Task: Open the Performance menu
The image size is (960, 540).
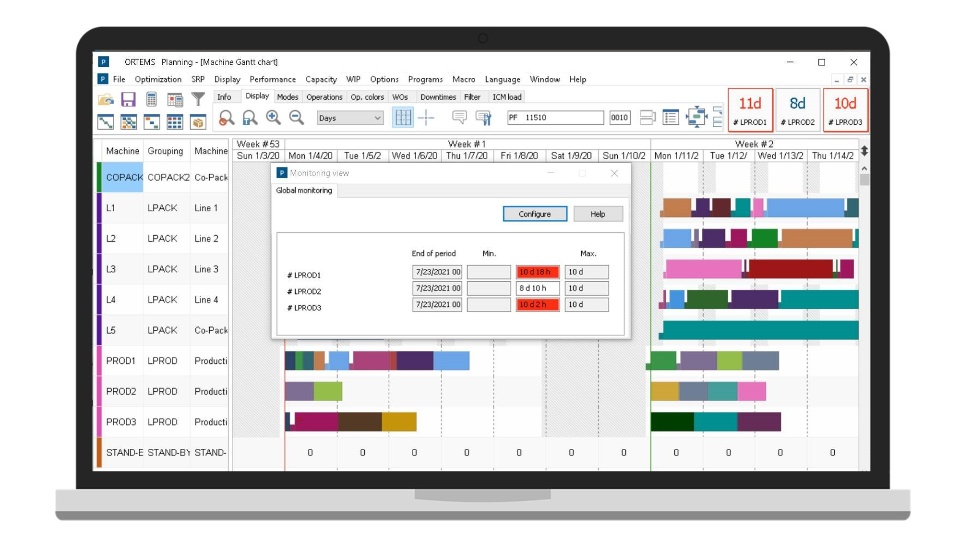Action: (x=272, y=79)
